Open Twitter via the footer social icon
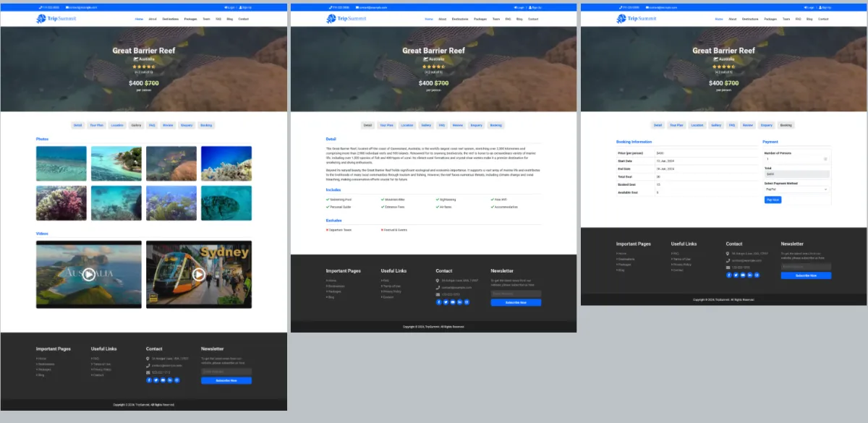Viewport: 868px width, 423px height. click(x=156, y=380)
